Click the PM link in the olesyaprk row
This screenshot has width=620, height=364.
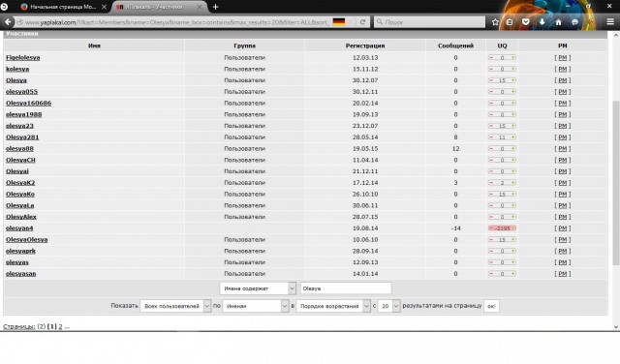(563, 251)
